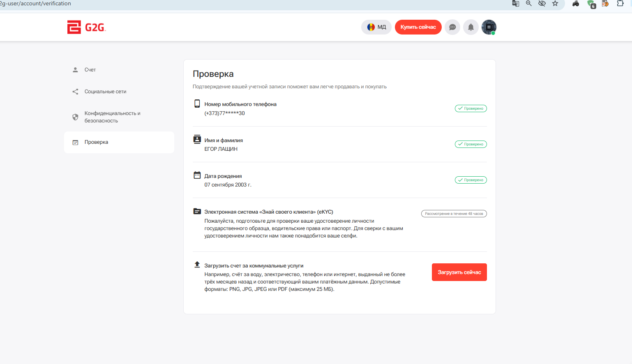Viewport: 632px width, 364px height.
Task: Open the МД region selector
Action: (376, 27)
